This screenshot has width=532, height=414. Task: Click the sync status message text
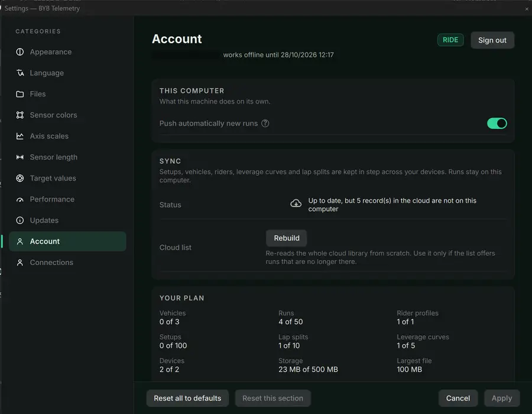click(x=392, y=205)
